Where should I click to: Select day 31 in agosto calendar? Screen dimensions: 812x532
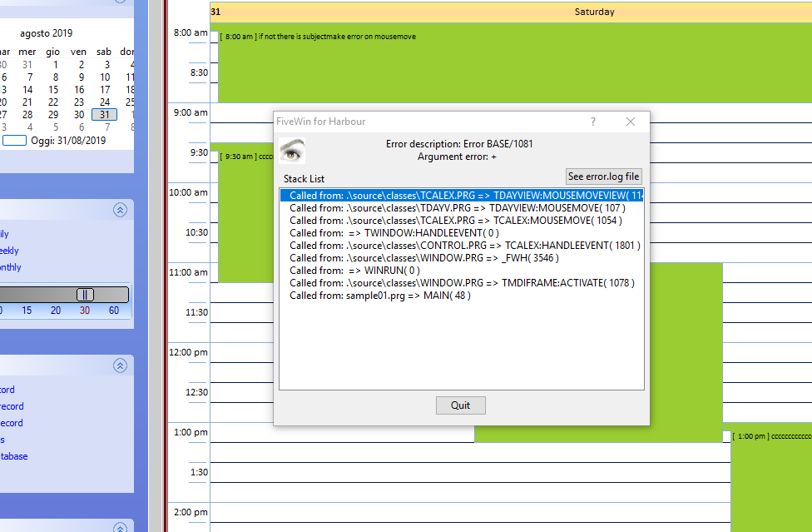point(105,115)
